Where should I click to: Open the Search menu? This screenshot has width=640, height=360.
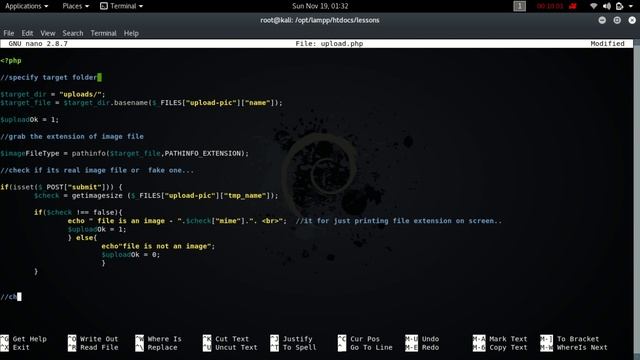click(73, 33)
